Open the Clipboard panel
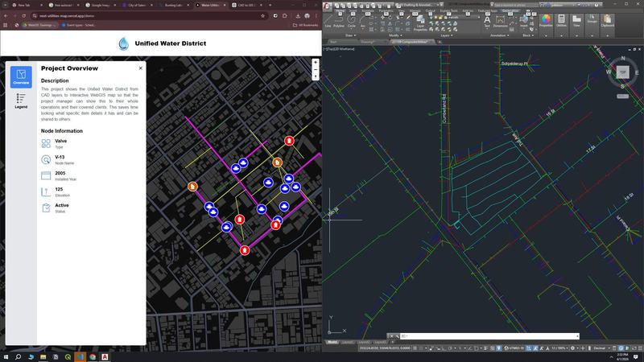The height and width of the screenshot is (362, 644). pyautogui.click(x=607, y=21)
